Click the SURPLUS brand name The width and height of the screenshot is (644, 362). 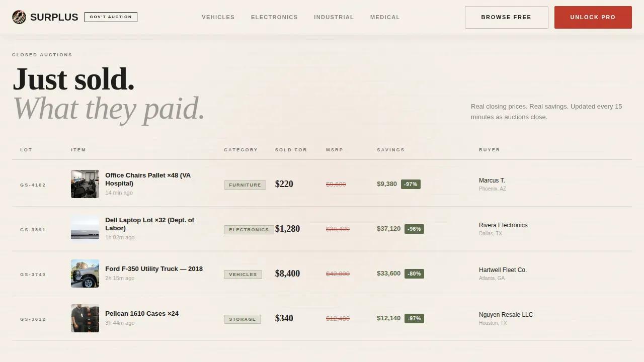coord(54,17)
